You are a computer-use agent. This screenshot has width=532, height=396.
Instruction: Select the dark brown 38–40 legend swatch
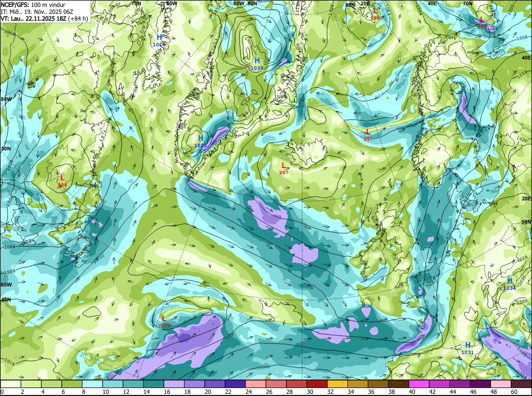[x=398, y=384]
